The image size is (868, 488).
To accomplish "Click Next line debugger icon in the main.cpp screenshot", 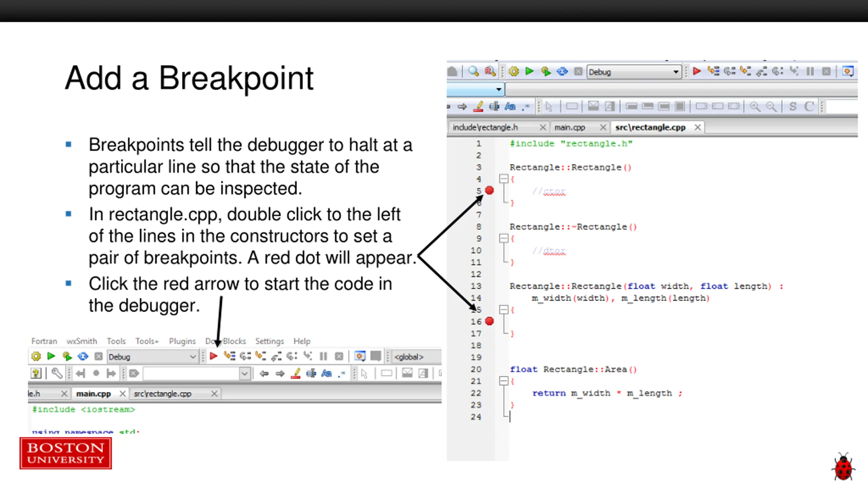I will pos(245,356).
